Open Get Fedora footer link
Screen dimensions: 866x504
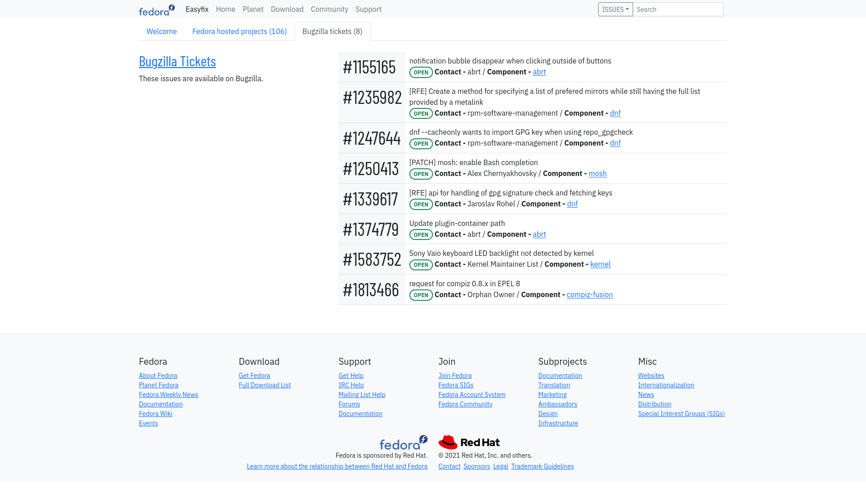pyautogui.click(x=254, y=376)
